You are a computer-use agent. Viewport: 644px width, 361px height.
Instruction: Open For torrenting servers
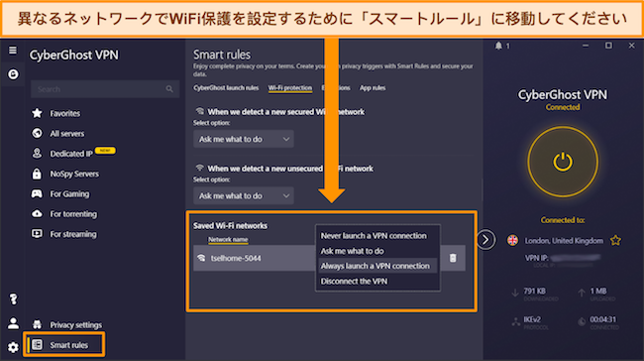point(73,214)
